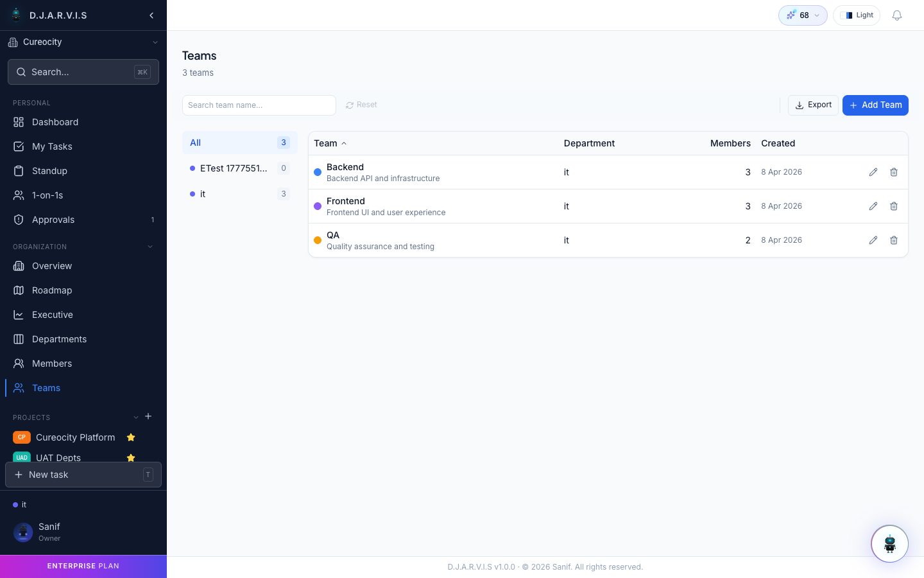Open the Cureocity Platform project
924x578 pixels.
point(76,437)
